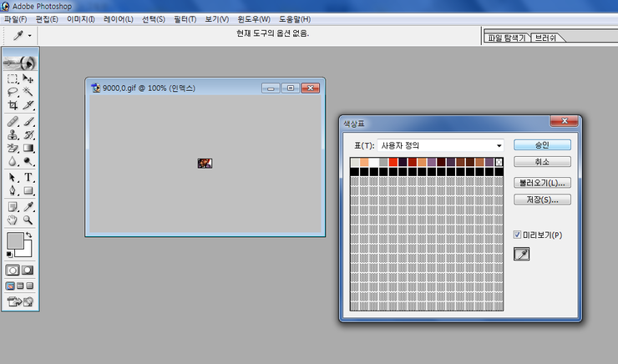
Task: Maximize the 9000,0.gif document window
Action: pyautogui.click(x=291, y=88)
